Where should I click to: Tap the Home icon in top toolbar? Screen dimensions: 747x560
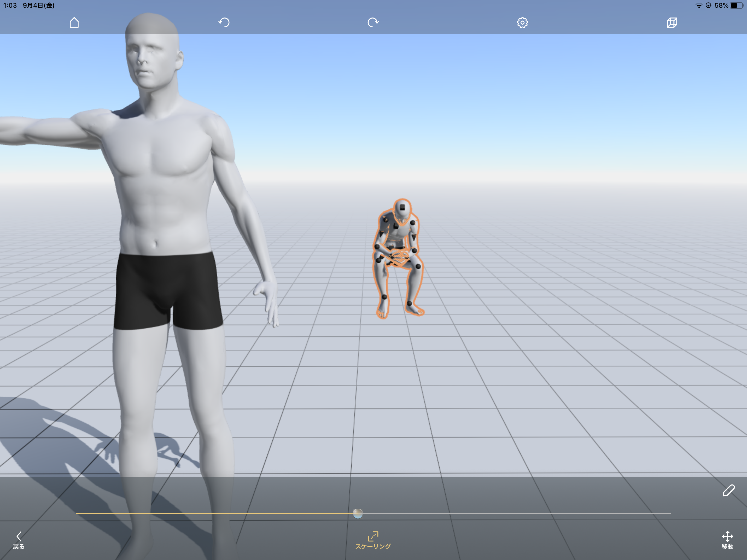coord(74,23)
